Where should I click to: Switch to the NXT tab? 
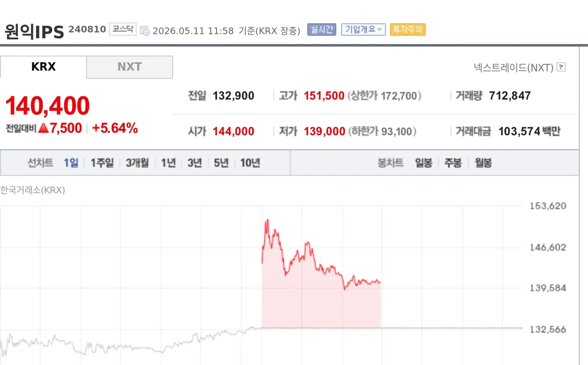(130, 67)
